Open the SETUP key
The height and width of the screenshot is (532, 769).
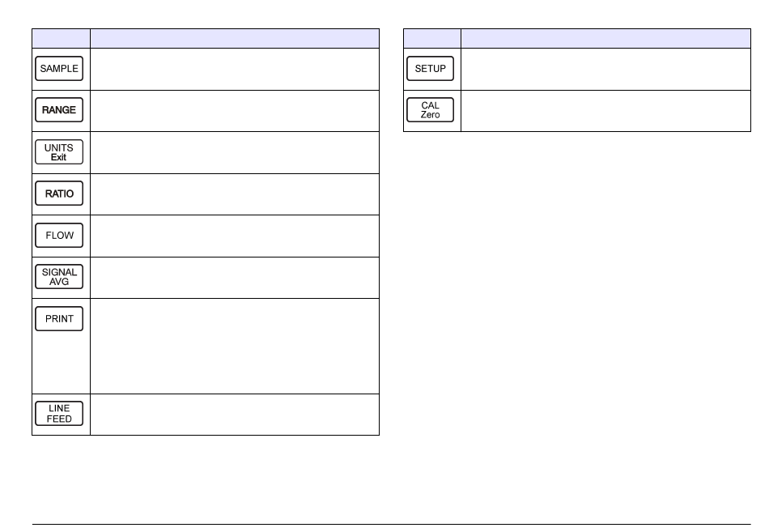pos(430,69)
